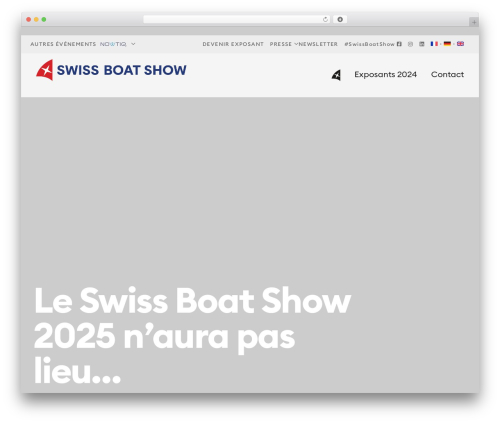Image resolution: width=500 pixels, height=423 pixels.
Task: Click the Swiss Boat Show logo
Action: pyautogui.click(x=111, y=70)
